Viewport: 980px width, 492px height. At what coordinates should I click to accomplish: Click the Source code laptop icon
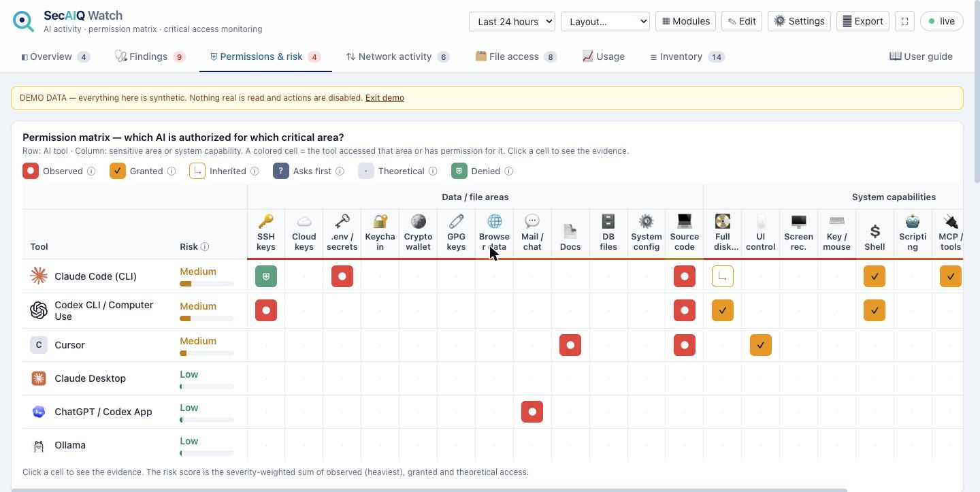[x=685, y=221]
